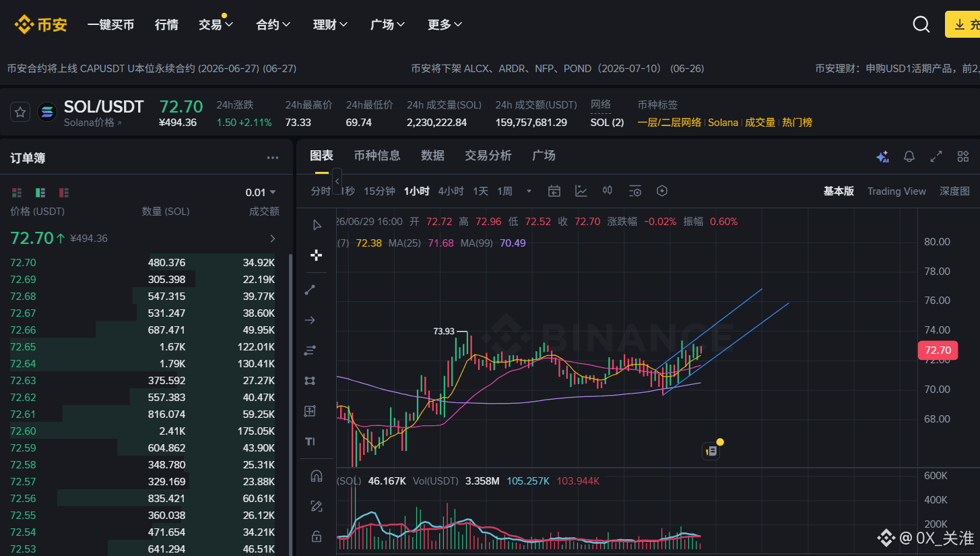Image resolution: width=980 pixels, height=556 pixels.
Task: Open the chart layout grid icon
Action: click(x=963, y=156)
